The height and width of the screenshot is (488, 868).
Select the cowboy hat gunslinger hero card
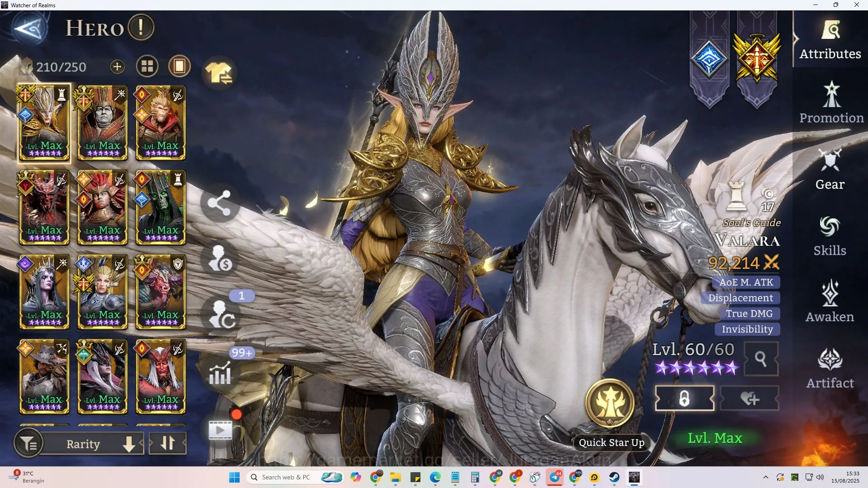pyautogui.click(x=44, y=377)
